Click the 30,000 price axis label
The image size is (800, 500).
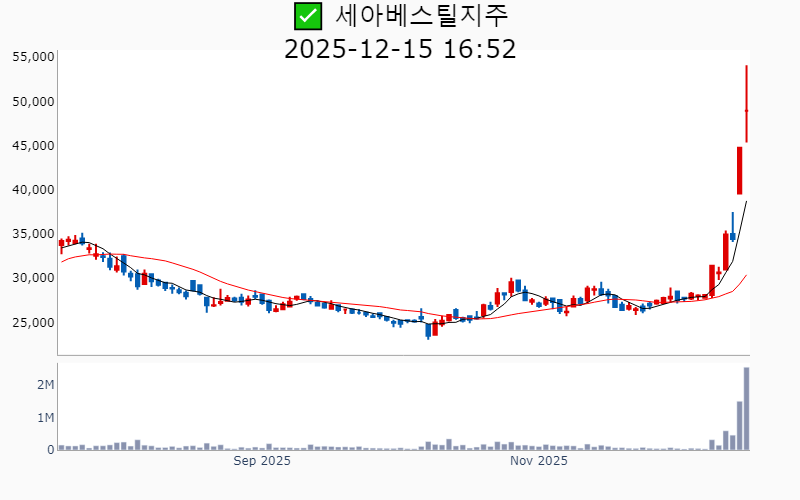tap(32, 278)
